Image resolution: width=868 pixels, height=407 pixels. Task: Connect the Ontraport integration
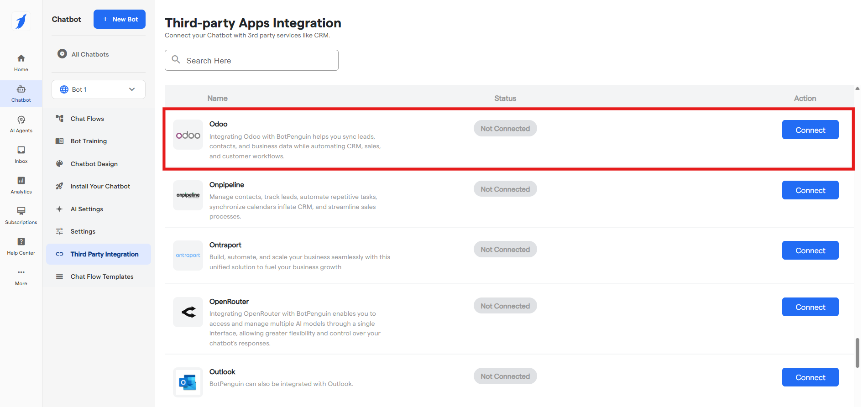(810, 250)
